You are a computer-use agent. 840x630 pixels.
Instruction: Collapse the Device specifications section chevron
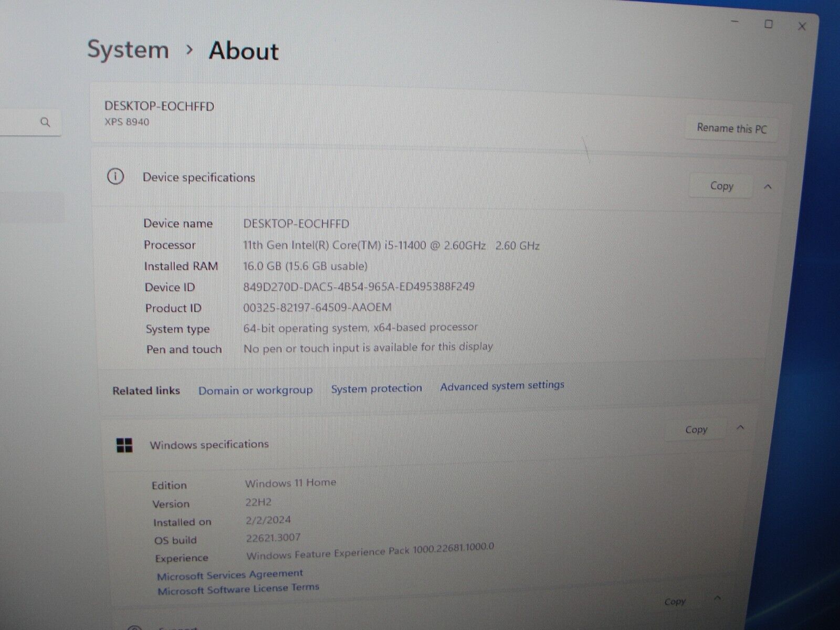[768, 186]
